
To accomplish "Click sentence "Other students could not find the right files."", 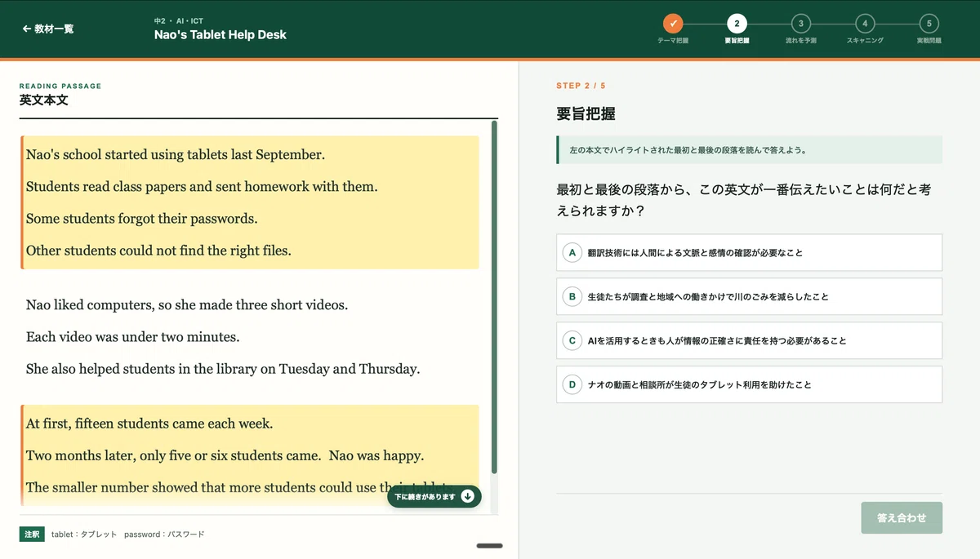I will pos(158,251).
